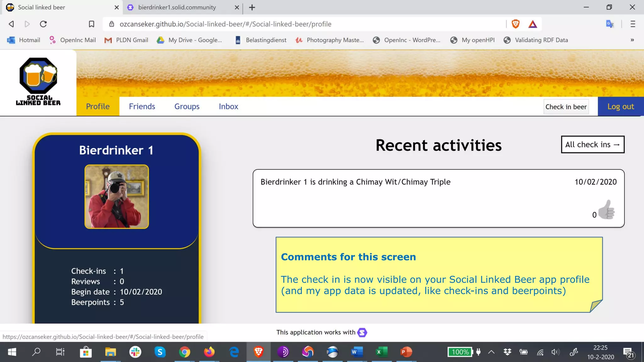Click the Chimay Wit/Chimay Triple check-in card
644x362 pixels.
pyautogui.click(x=438, y=198)
